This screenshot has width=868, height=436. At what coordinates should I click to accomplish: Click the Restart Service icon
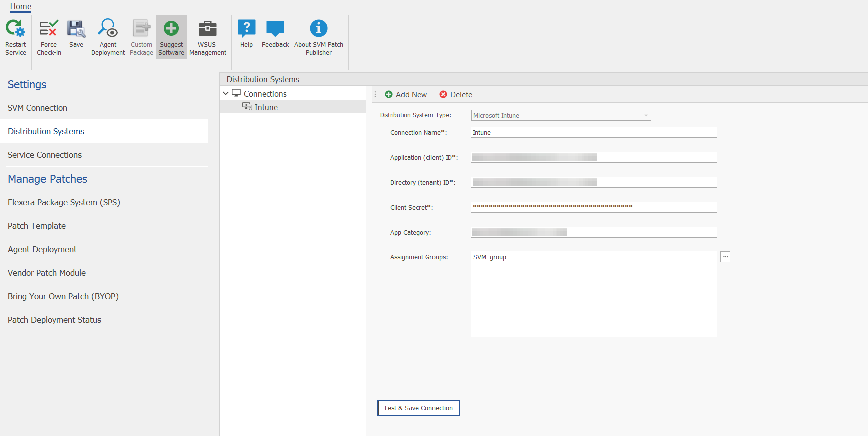[15, 29]
